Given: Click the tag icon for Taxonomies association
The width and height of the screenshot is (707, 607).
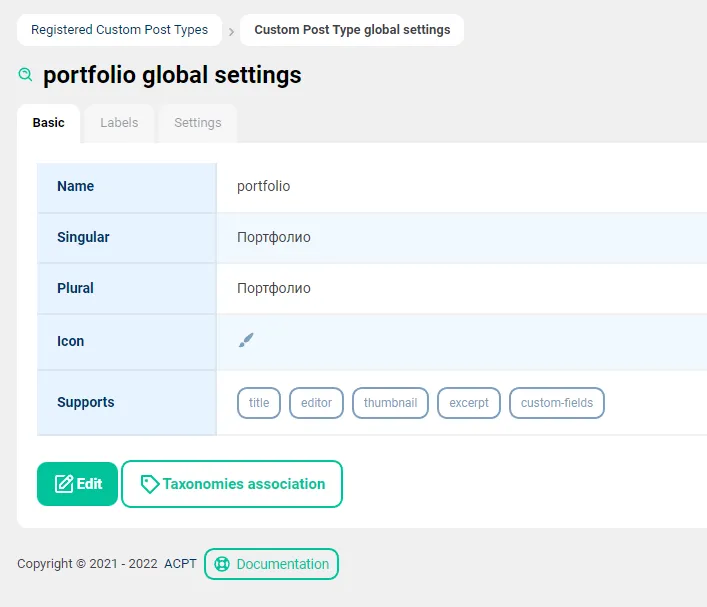Looking at the screenshot, I should pos(150,484).
